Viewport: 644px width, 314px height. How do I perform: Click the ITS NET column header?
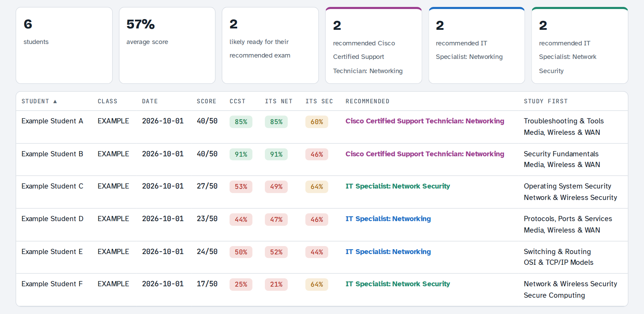tap(279, 101)
